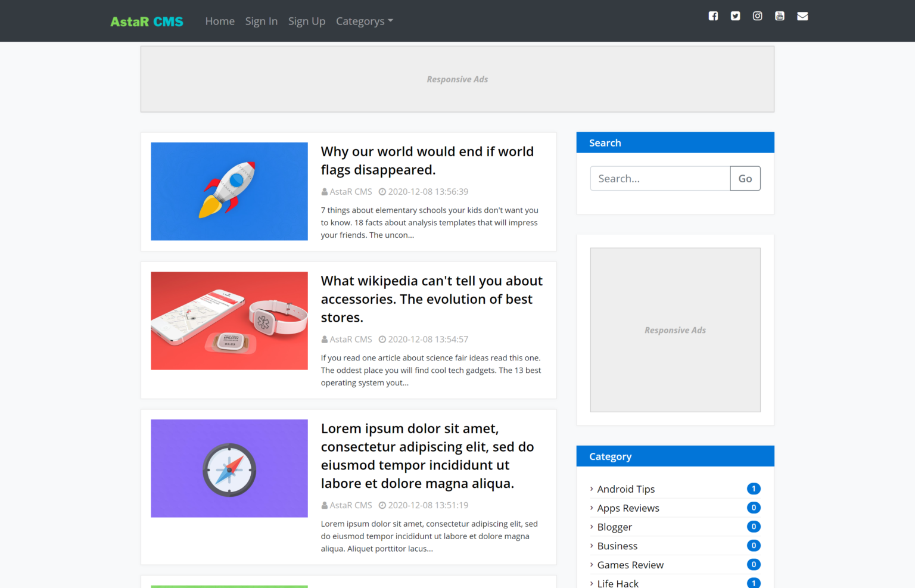Expand the Categorys dropdown menu
This screenshot has height=588, width=915.
pos(365,21)
